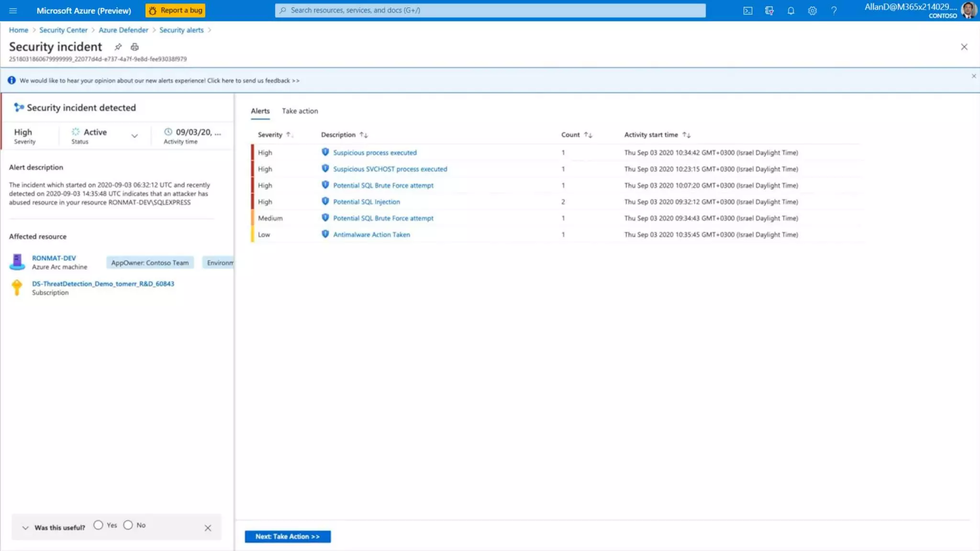Screen dimensions: 980x551
Task: Pin the Security incident blade
Action: [x=118, y=47]
